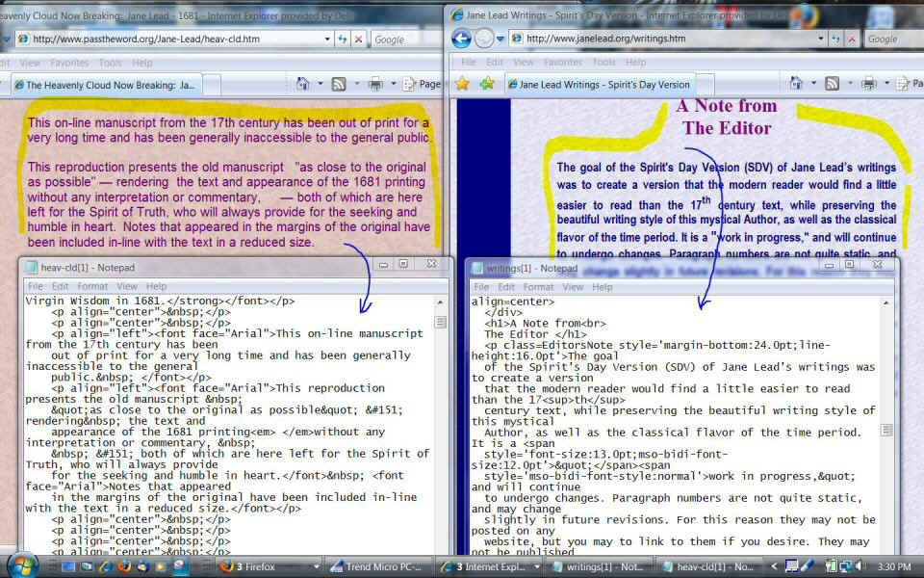Open new tab button in Jane Lead Writings browser
Image resolution: width=924 pixels, height=578 pixels.
tap(706, 85)
